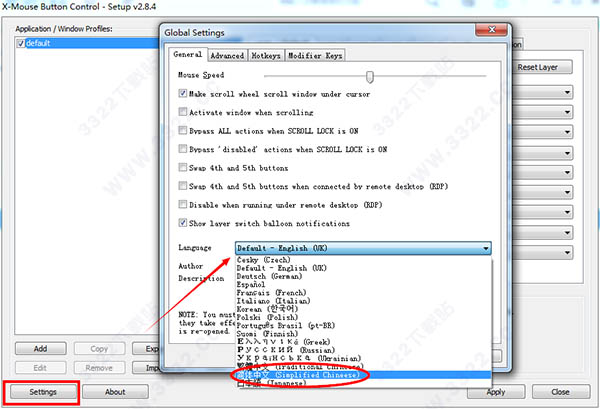Check Bypass 'disabled' actions when SCROLL LOCK is ON
Viewport: 600px width, 409px height.
coord(183,149)
